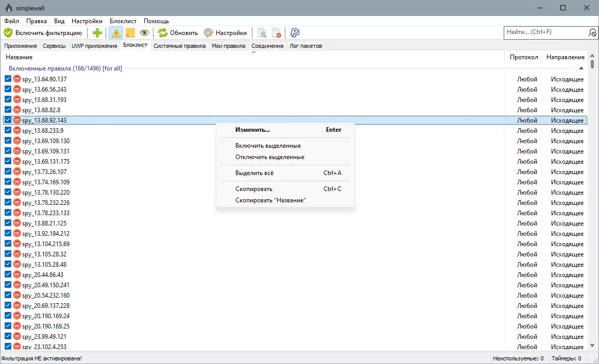Switch to the Лог пакетов tab
The height and width of the screenshot is (364, 599).
click(x=305, y=46)
